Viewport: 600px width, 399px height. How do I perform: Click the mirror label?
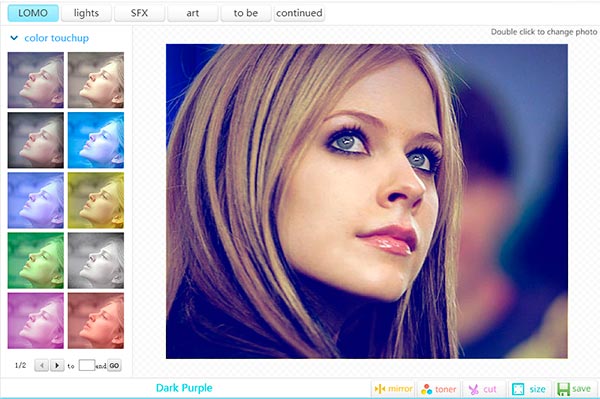(400, 389)
